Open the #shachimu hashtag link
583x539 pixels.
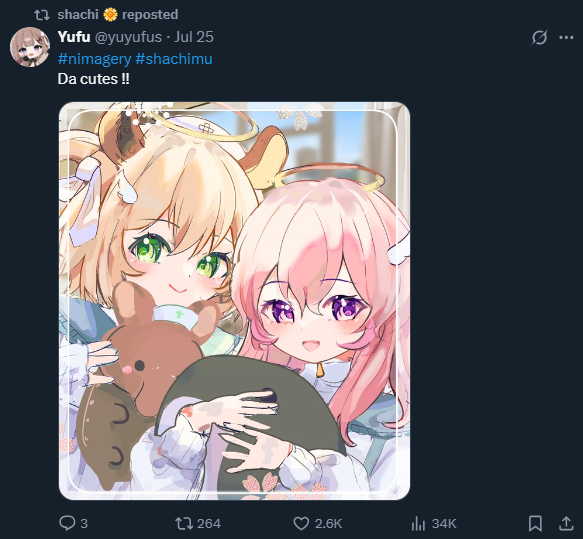tap(174, 59)
